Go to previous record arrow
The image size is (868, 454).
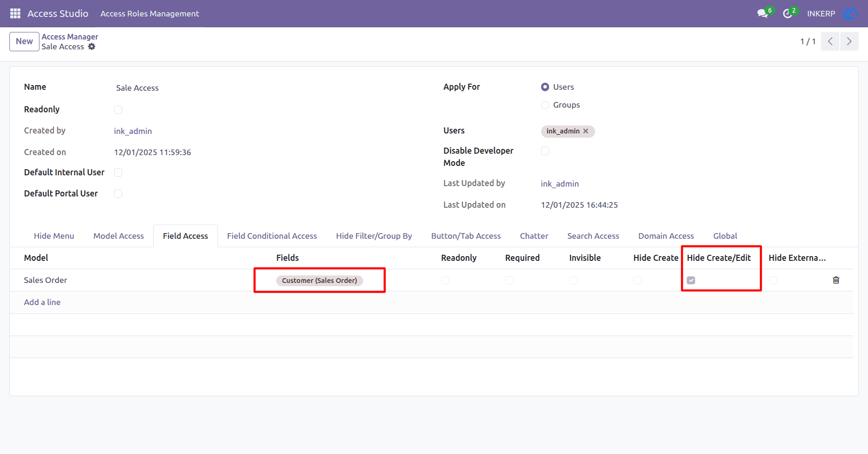tap(830, 41)
